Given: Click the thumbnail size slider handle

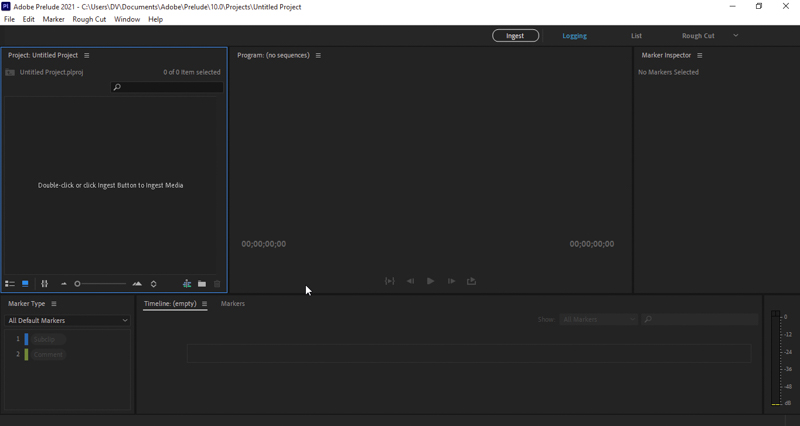Looking at the screenshot, I should [77, 284].
